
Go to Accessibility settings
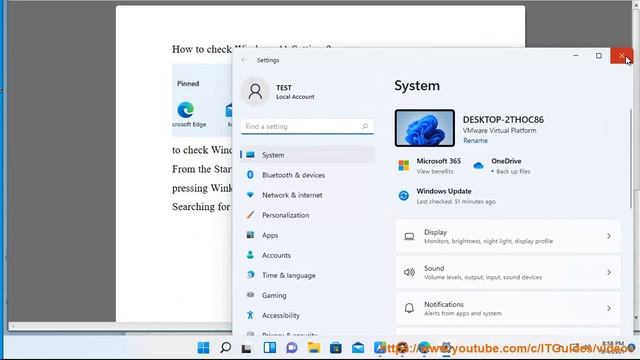click(x=307, y=315)
